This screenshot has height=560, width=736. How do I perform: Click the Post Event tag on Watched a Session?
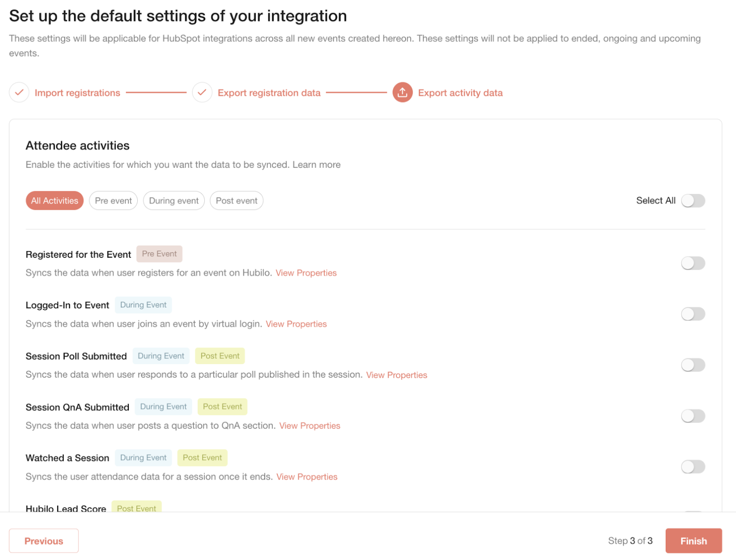202,458
